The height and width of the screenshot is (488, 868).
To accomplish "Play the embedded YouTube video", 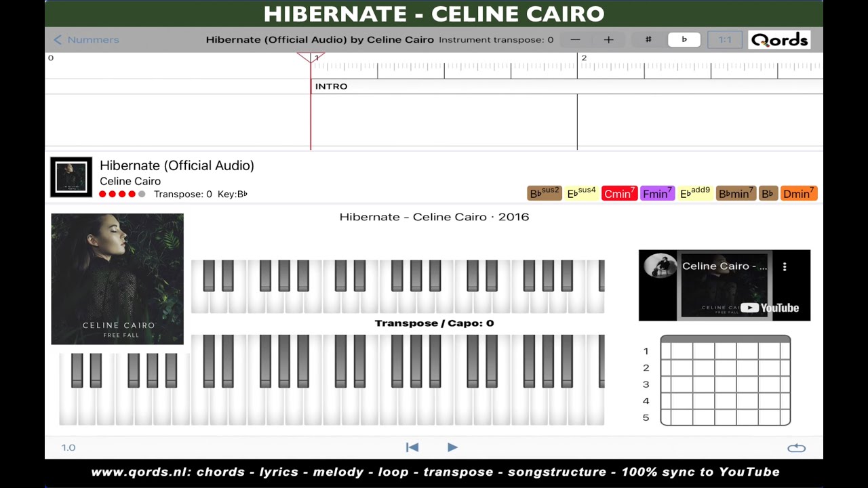I will coord(724,285).
